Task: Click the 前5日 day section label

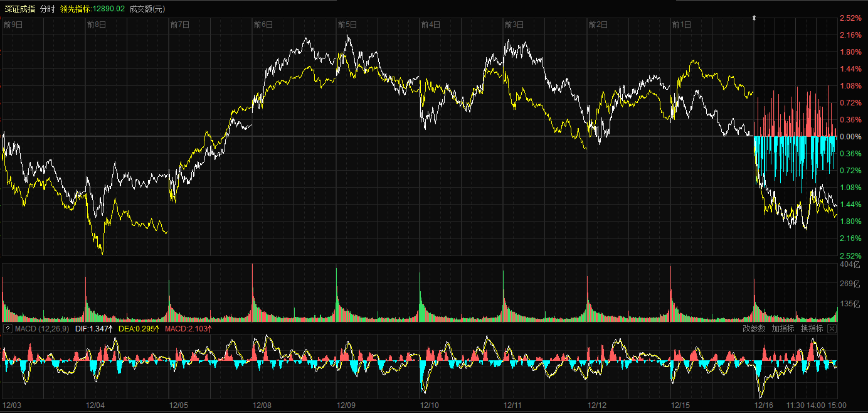Action: (347, 25)
